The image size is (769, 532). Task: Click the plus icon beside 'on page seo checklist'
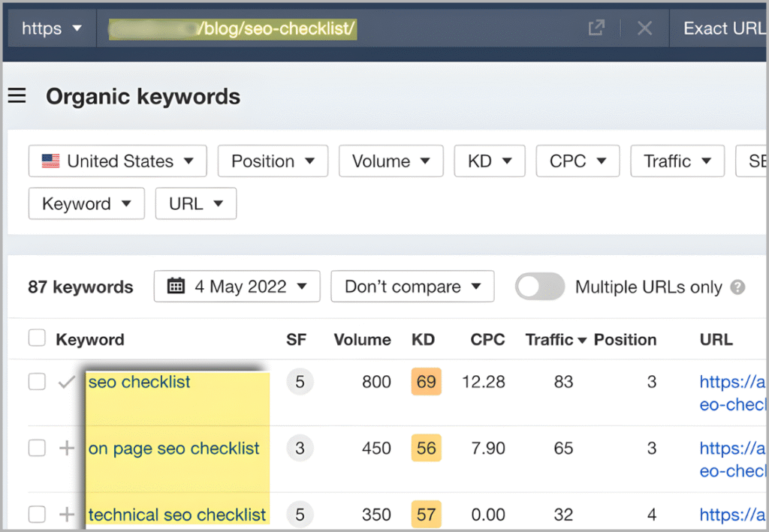(x=66, y=448)
